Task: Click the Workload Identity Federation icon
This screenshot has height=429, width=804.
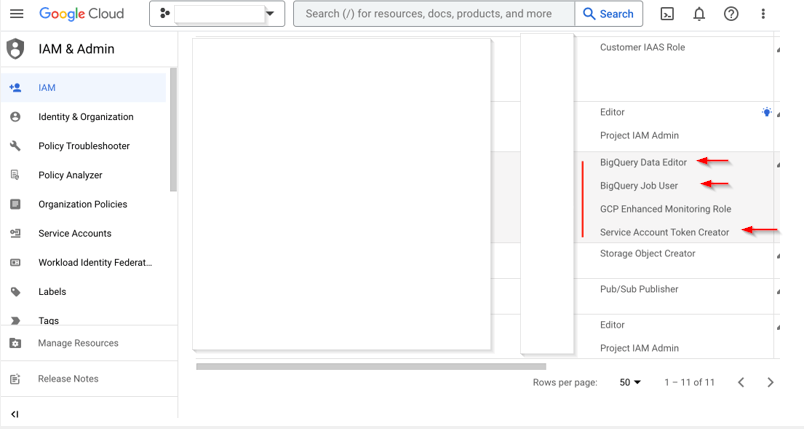Action: [15, 262]
